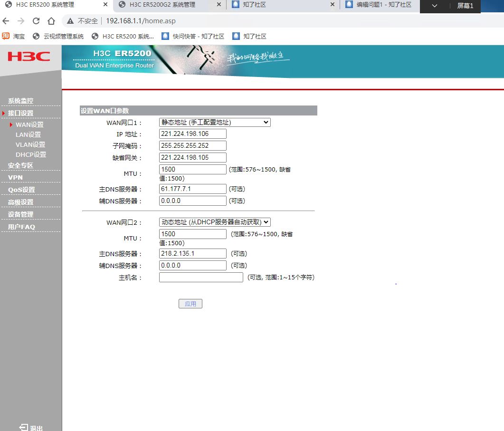The height and width of the screenshot is (431, 504).
Task: Open WAN网口2 connection type dropdown
Action: (x=215, y=222)
